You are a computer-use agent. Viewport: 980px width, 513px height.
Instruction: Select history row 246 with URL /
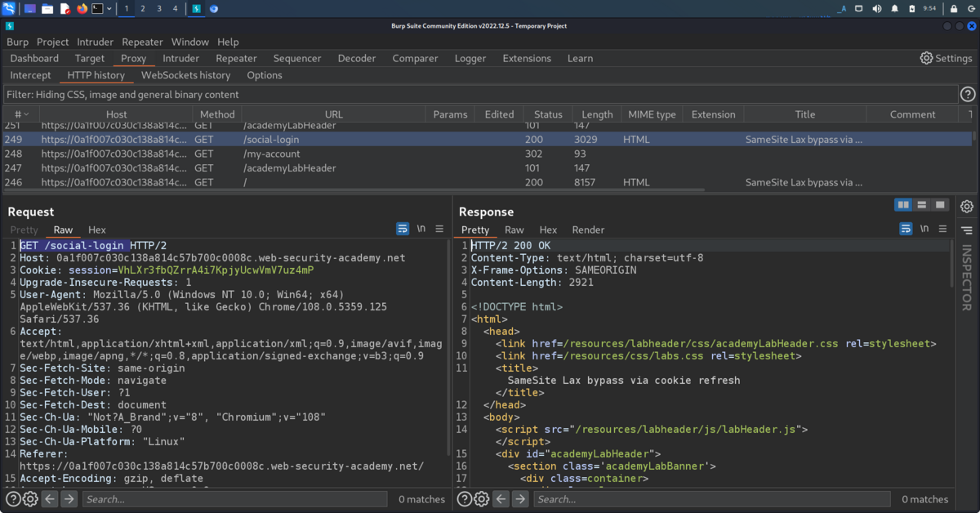click(488, 182)
